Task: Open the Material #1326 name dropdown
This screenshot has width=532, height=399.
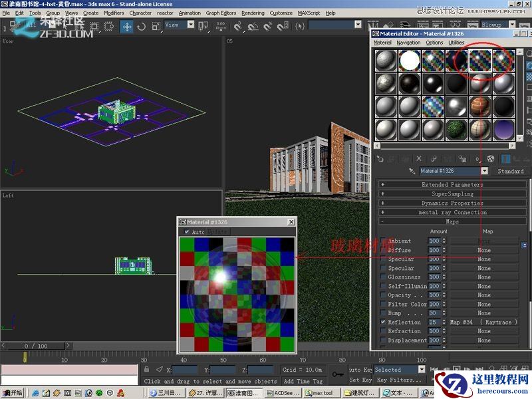Action: click(x=485, y=171)
